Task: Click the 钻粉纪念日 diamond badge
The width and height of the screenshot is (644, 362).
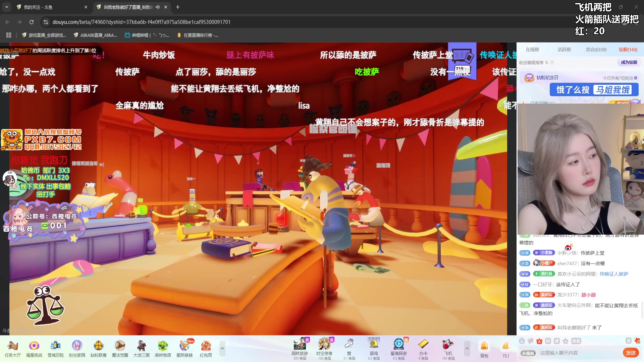Action: 529,78
